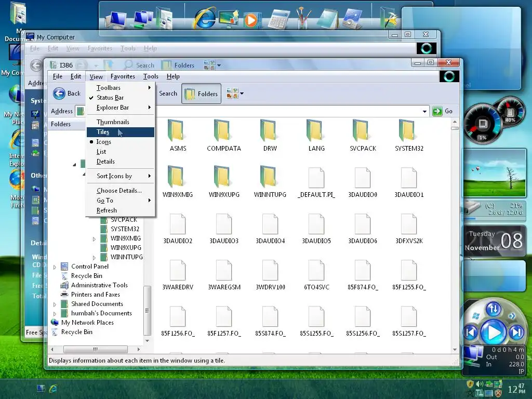Screen dimensions: 532x399
Task: Expand Shared Documents in the tree
Action: pyautogui.click(x=55, y=304)
